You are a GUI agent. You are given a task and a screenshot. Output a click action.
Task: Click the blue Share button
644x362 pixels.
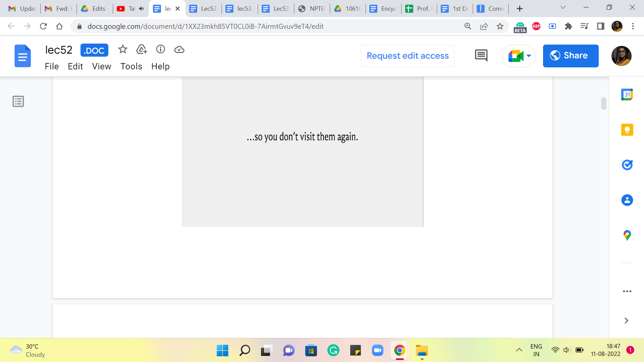coord(571,56)
